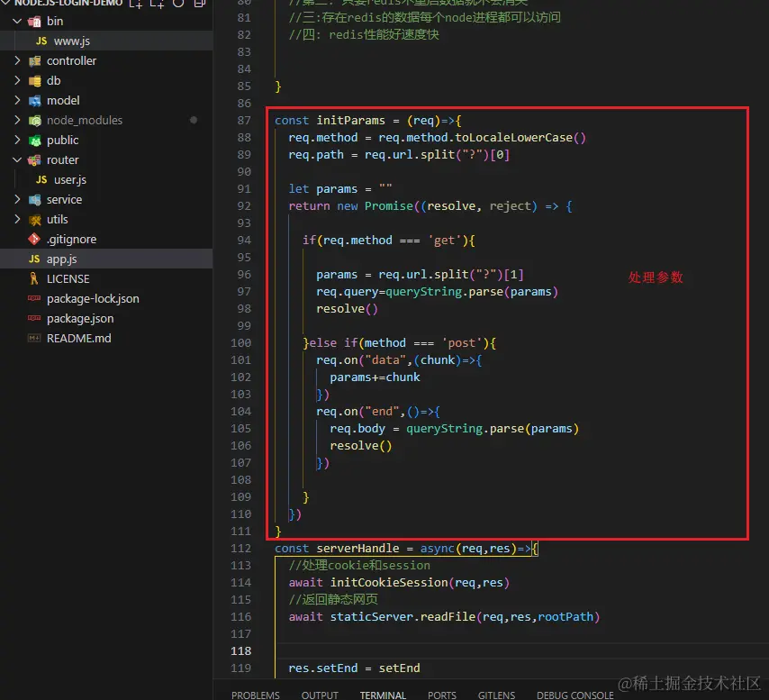Click the JS icon beside user.js

click(41, 180)
